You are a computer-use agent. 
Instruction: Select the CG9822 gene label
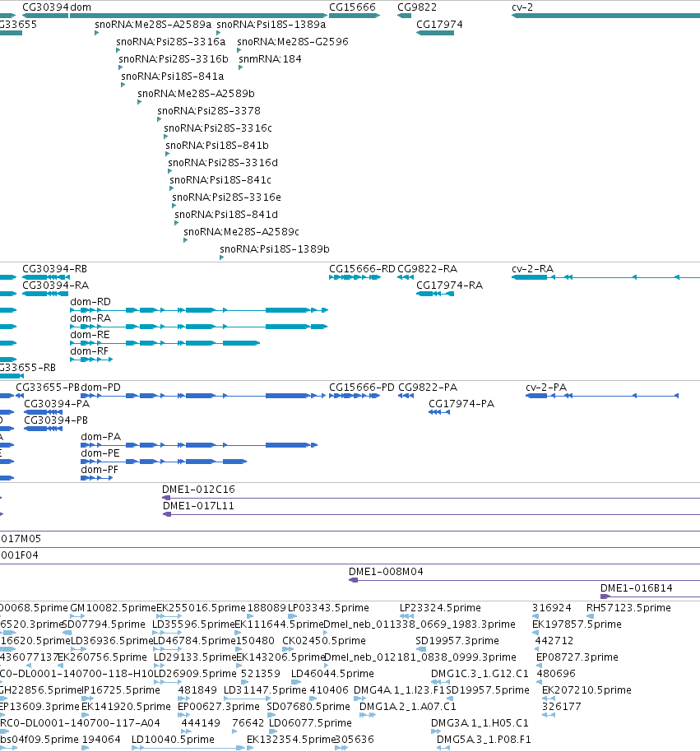coord(417,7)
